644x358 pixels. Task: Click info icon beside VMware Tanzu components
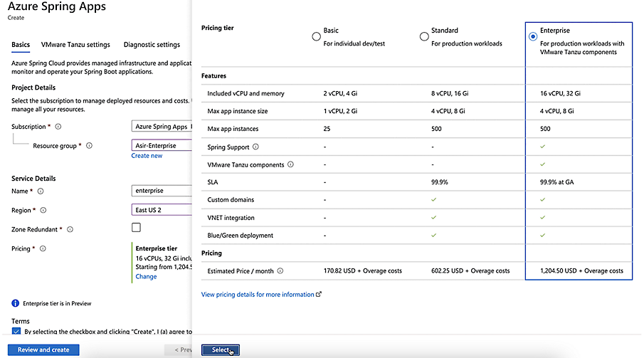click(290, 165)
